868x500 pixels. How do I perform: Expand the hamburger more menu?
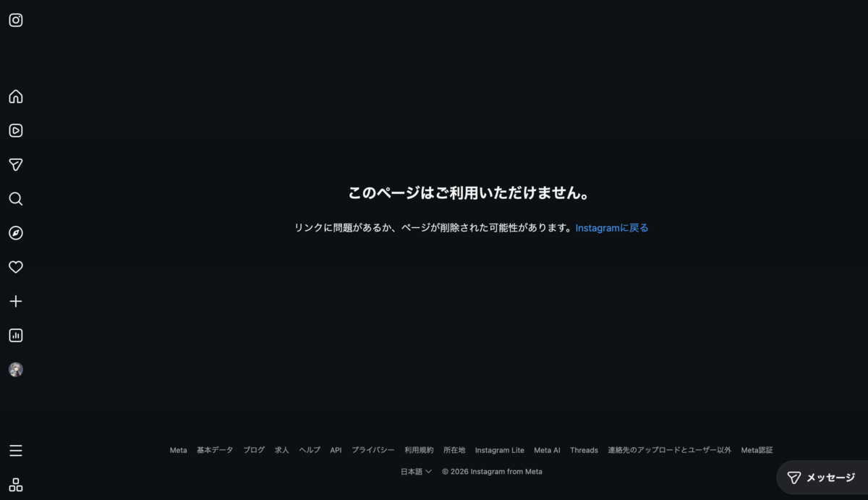pyautogui.click(x=16, y=451)
